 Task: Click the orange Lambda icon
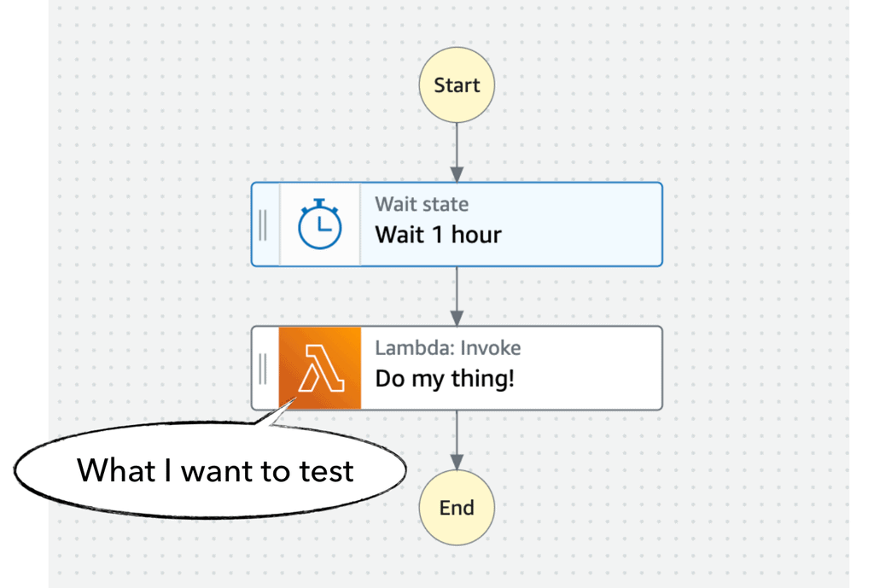click(x=320, y=368)
